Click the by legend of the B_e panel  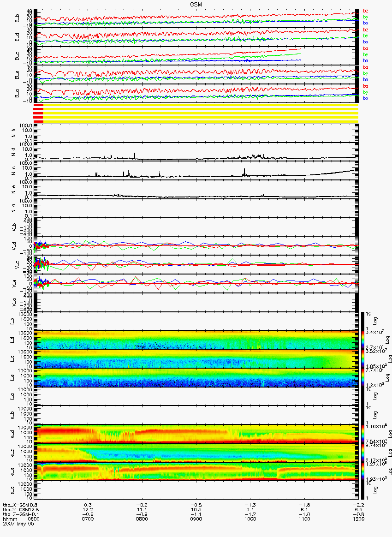(x=366, y=73)
